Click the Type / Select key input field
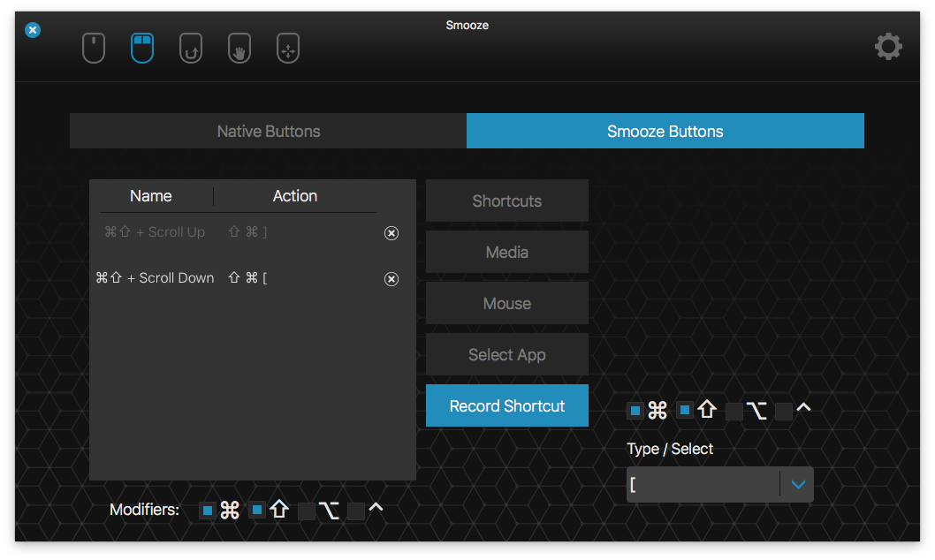Image resolution: width=935 pixels, height=560 pixels. pos(703,484)
